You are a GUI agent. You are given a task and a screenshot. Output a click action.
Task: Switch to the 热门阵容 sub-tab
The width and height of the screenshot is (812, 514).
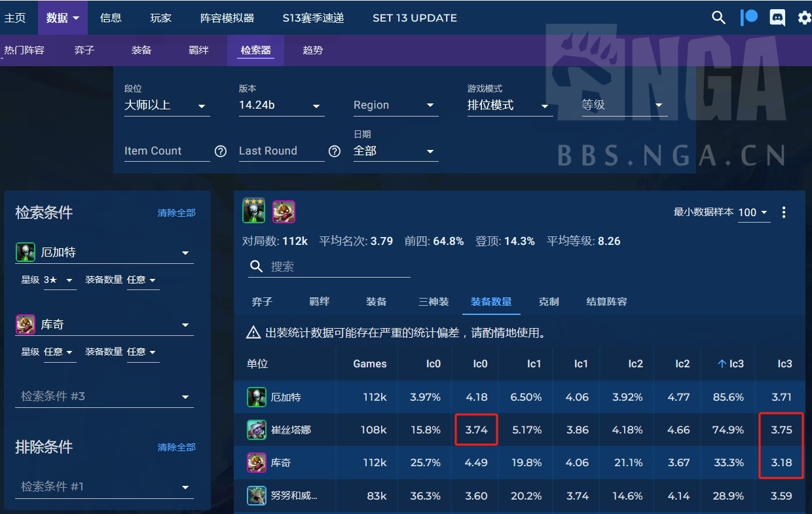click(x=24, y=50)
